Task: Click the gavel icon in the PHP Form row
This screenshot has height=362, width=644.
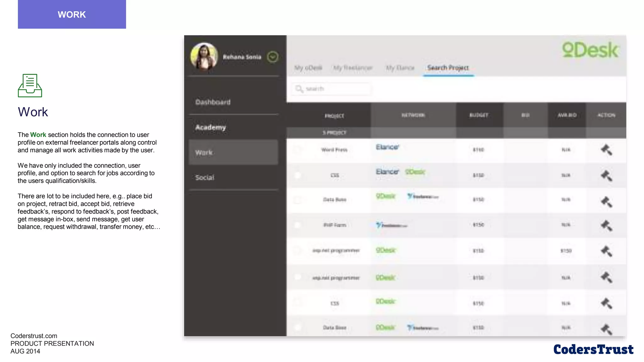Action: click(606, 225)
